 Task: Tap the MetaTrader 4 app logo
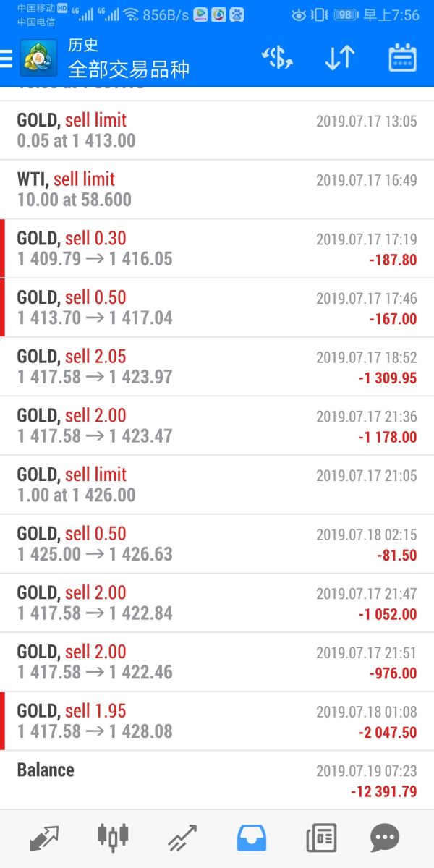[39, 59]
